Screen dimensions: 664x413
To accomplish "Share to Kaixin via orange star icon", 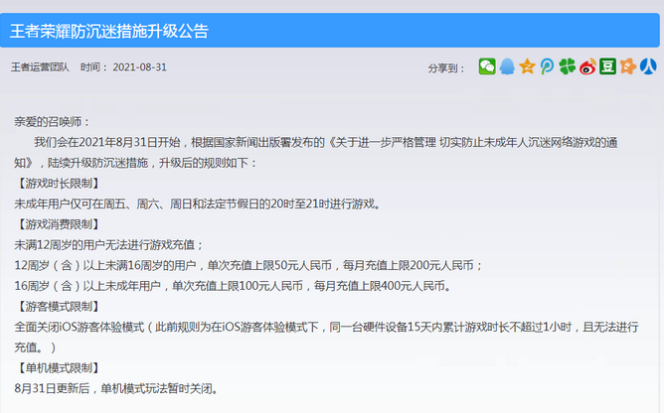I will coord(628,67).
